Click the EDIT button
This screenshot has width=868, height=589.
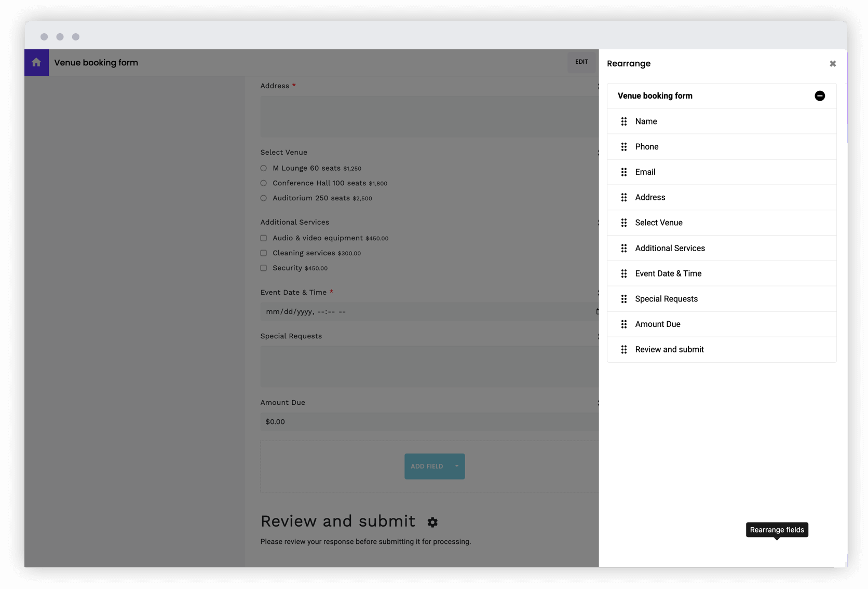581,62
